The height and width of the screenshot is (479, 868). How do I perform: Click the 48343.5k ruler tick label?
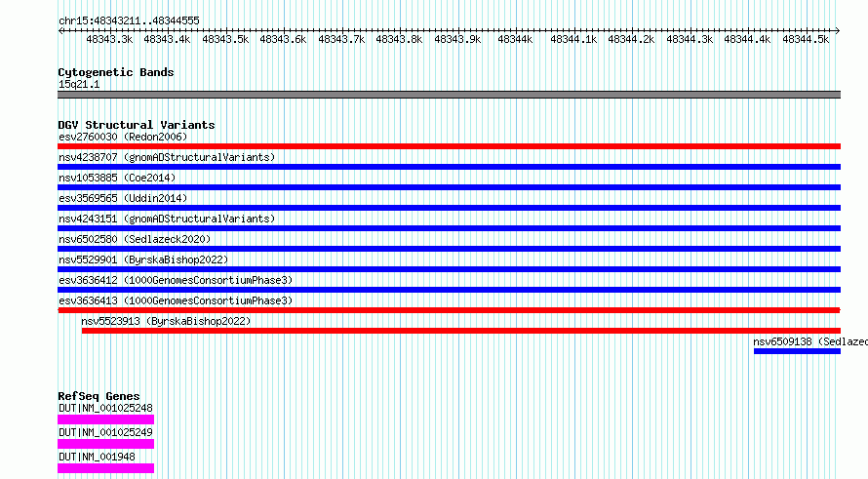click(225, 40)
